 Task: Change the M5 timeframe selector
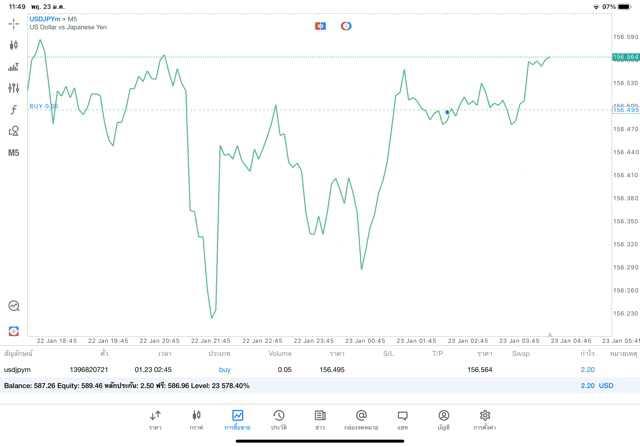(x=14, y=153)
